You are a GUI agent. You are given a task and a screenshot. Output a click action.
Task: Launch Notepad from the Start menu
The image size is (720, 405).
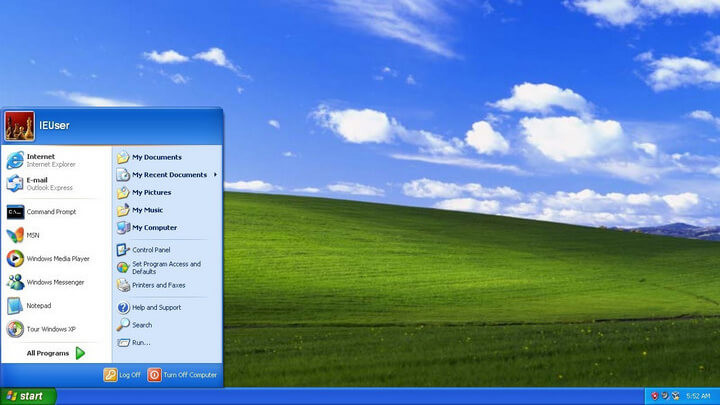tap(39, 306)
